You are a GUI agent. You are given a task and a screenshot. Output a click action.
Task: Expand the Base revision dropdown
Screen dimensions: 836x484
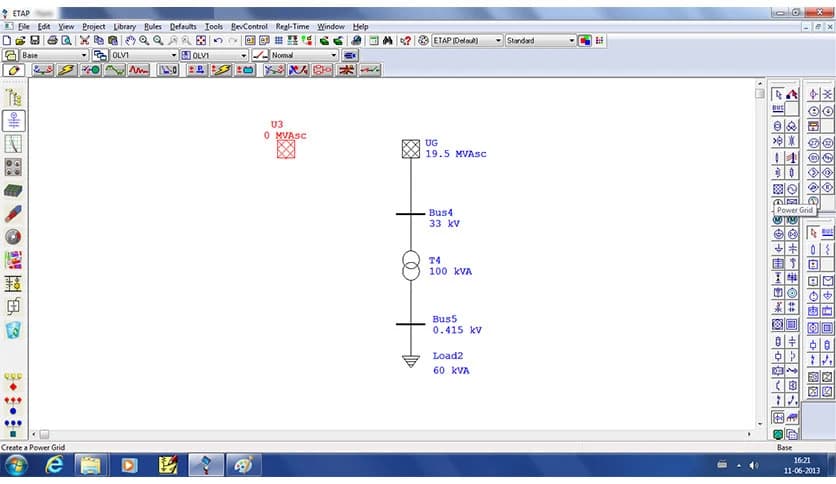[84, 55]
